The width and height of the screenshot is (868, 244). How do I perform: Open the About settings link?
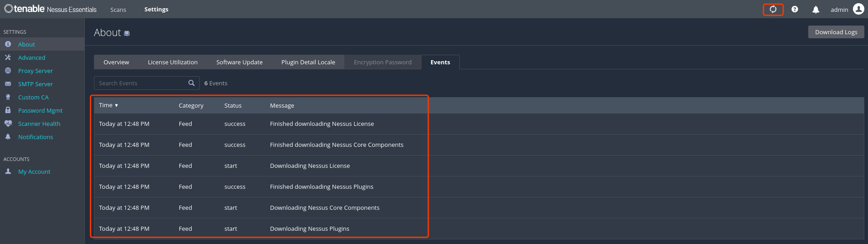(26, 44)
